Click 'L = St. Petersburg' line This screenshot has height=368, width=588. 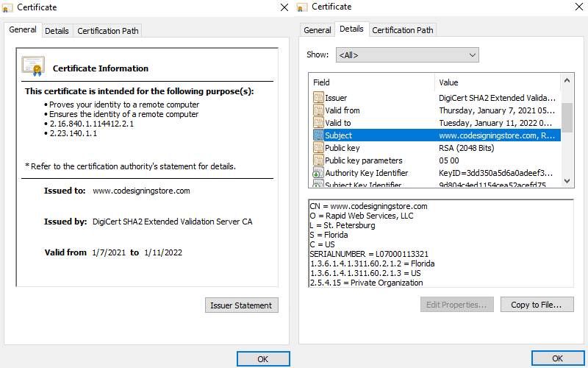(343, 225)
